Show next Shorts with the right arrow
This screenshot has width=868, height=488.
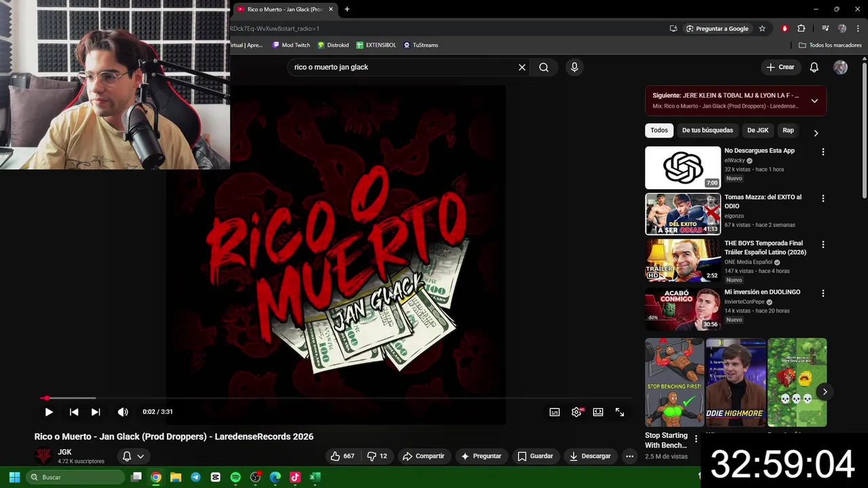click(825, 392)
